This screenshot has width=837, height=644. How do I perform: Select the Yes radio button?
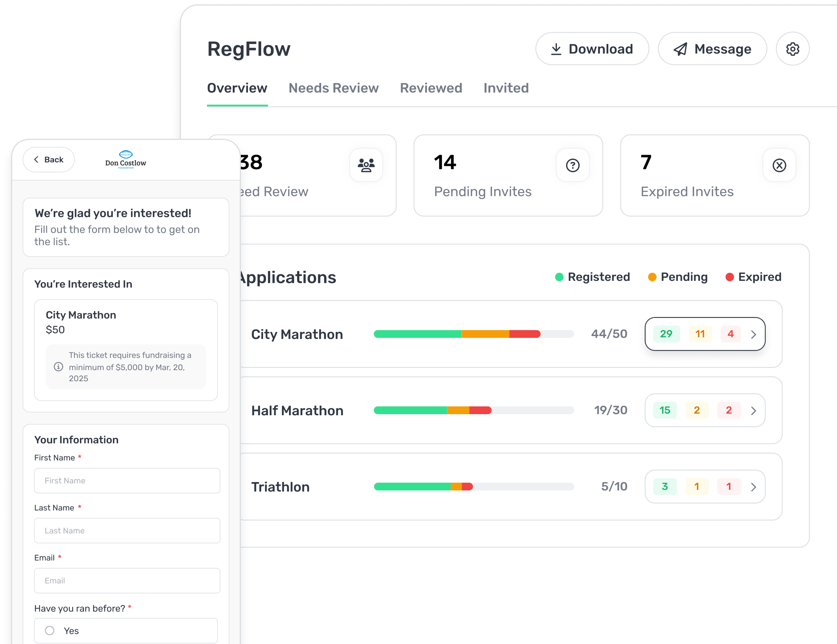pos(50,631)
